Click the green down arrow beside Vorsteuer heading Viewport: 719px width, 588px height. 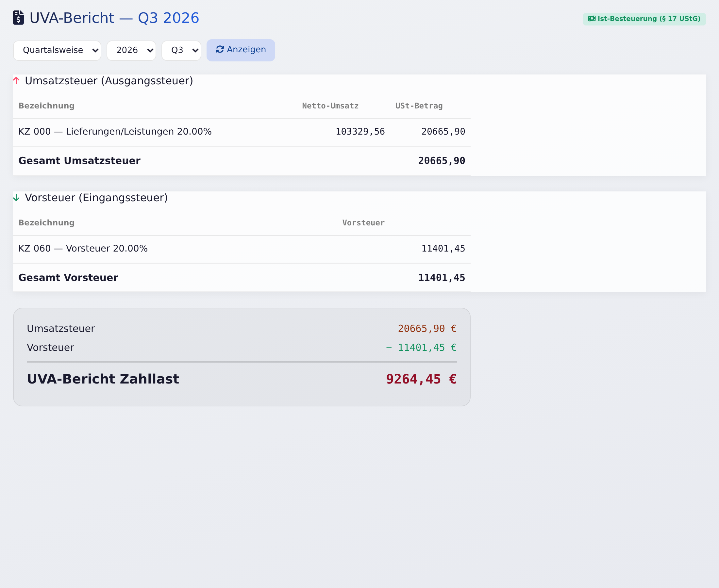16,197
